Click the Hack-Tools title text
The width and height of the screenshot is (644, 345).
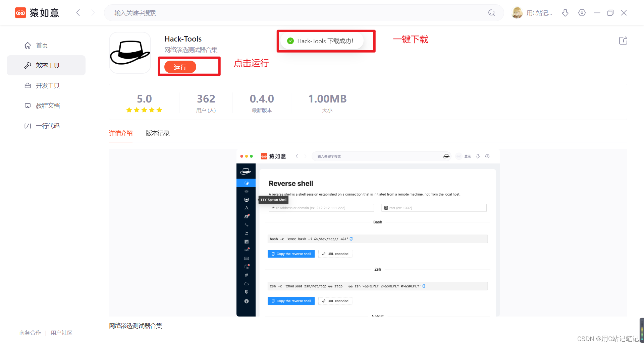[183, 39]
